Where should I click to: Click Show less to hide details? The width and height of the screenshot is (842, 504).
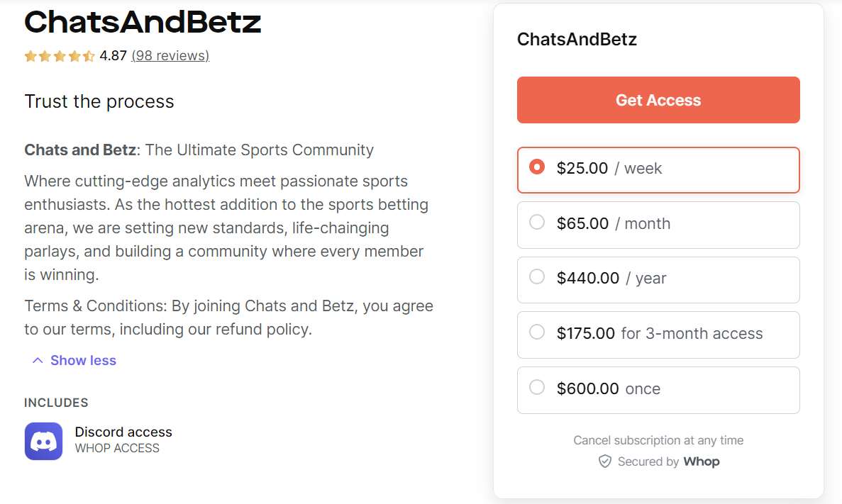(x=83, y=360)
